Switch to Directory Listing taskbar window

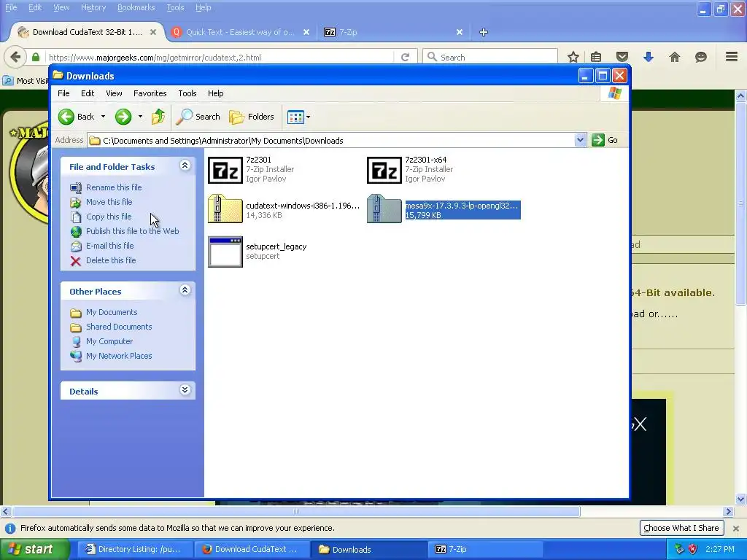click(134, 549)
